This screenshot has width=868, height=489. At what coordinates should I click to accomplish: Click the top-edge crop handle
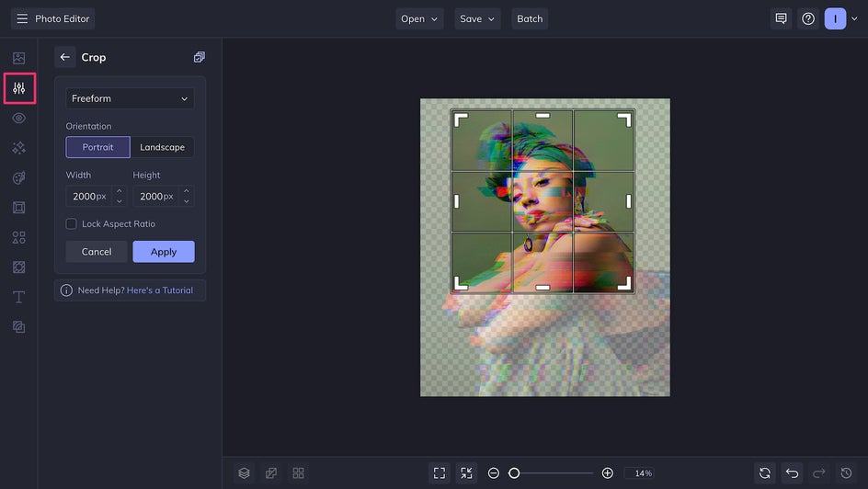[x=543, y=116]
